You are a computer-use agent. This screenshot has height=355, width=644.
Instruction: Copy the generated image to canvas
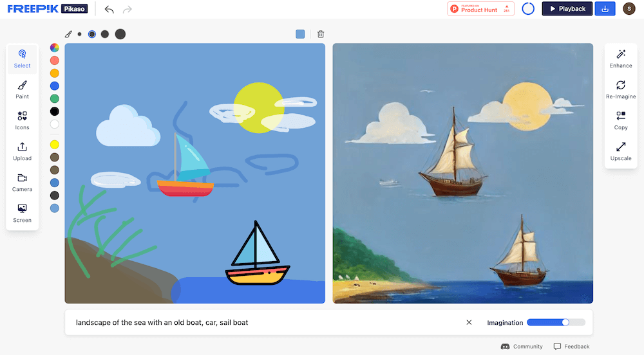click(x=621, y=120)
